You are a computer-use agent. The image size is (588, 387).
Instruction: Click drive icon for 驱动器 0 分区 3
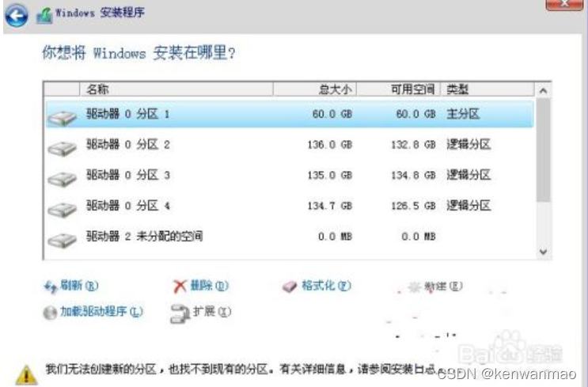tap(63, 179)
